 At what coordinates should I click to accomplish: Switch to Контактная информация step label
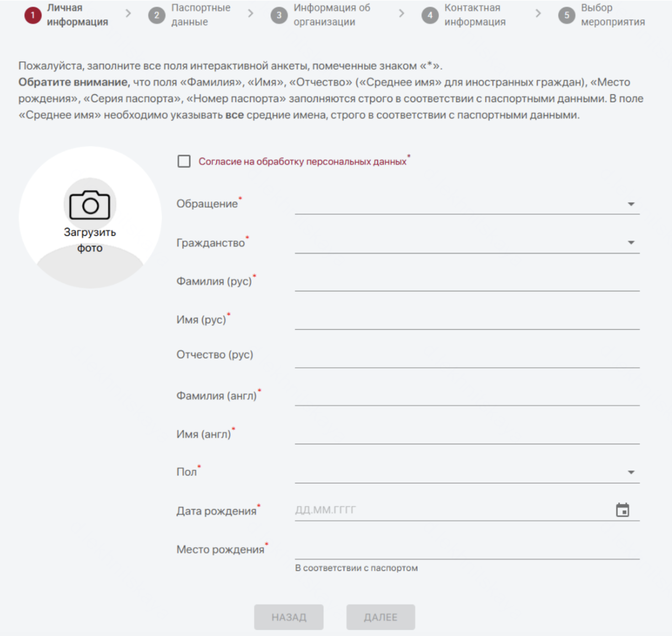[x=474, y=15]
